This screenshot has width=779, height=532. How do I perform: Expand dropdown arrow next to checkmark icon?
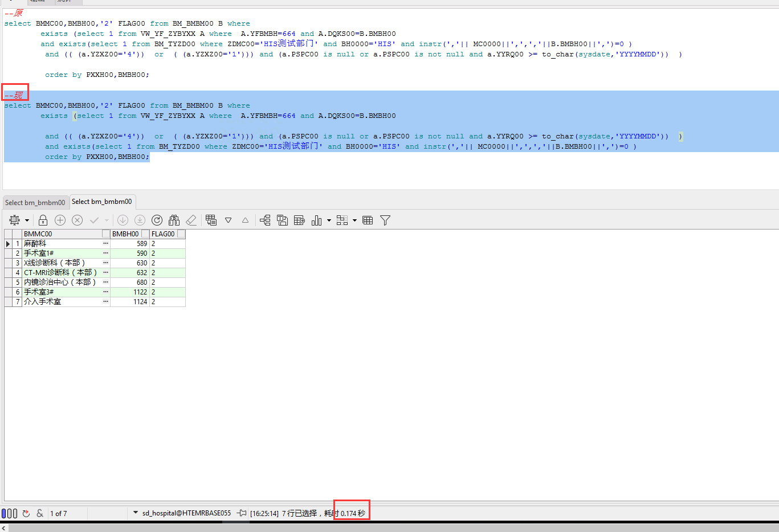point(107,220)
